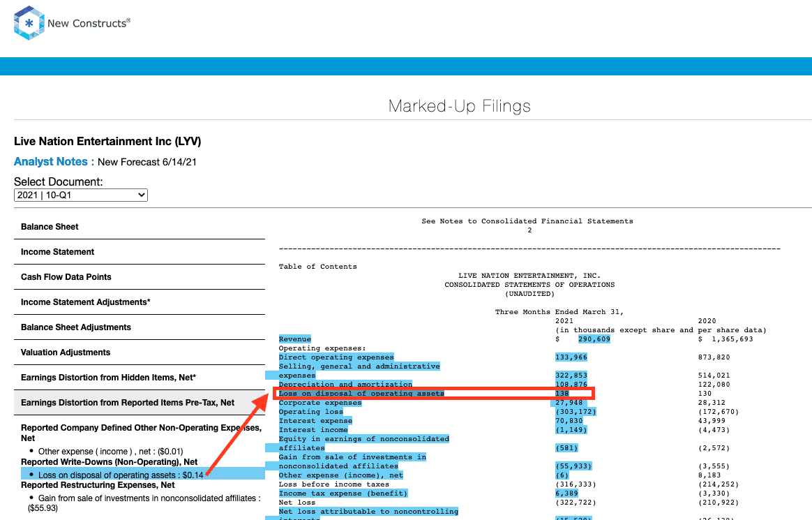812x520 pixels.
Task: Click Live Nation Entertainment Inc (LYV) heading
Action: [107, 142]
